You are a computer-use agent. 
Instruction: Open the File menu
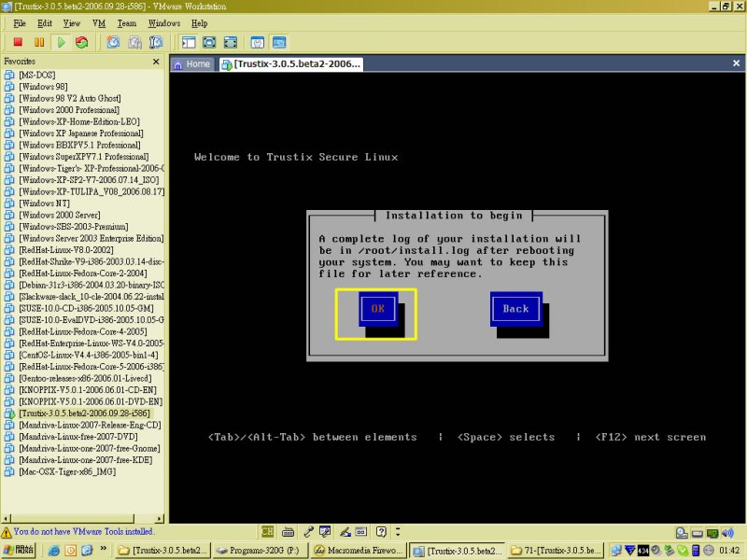(x=20, y=23)
